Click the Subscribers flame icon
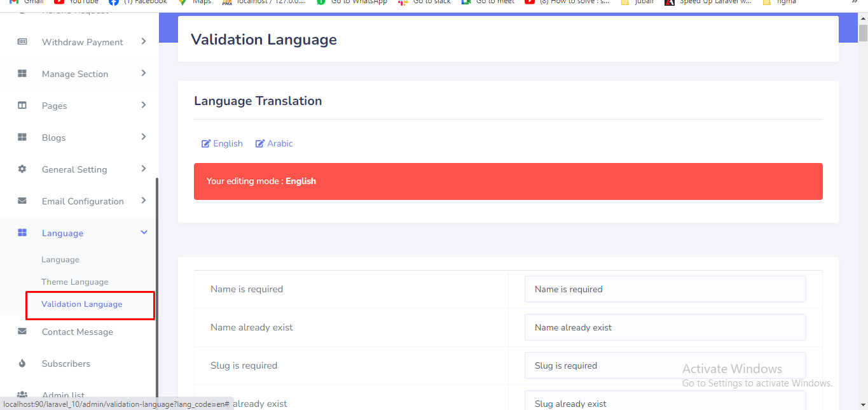The height and width of the screenshot is (410, 868). pos(22,364)
